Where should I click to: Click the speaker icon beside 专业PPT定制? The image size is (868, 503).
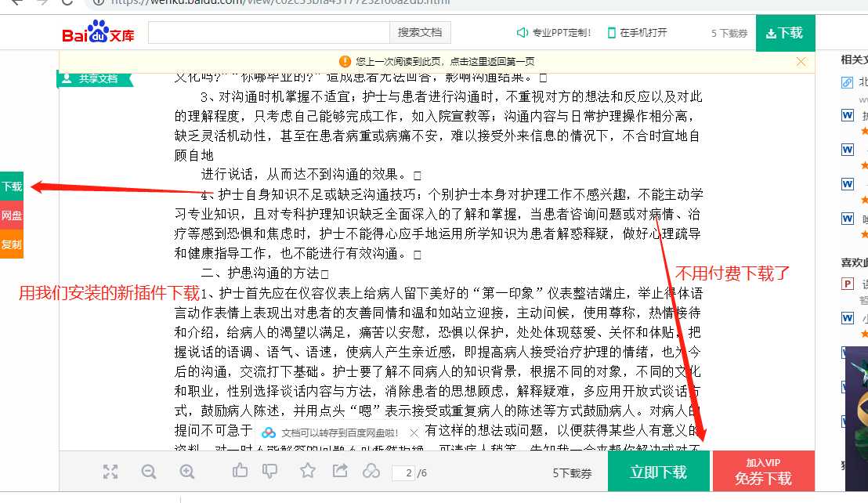(x=520, y=33)
